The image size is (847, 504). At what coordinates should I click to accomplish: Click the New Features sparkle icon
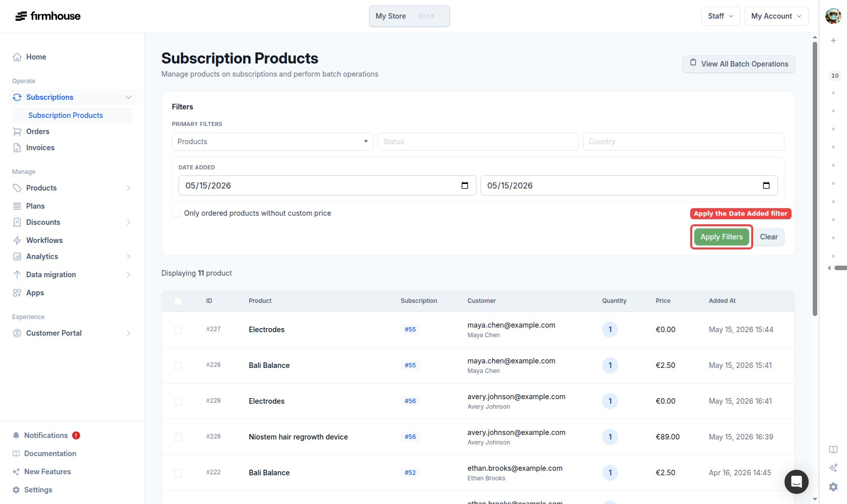click(x=16, y=472)
